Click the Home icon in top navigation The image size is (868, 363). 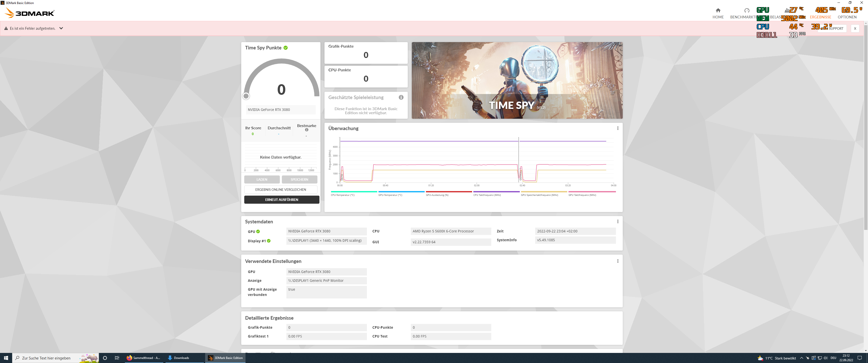tap(718, 10)
